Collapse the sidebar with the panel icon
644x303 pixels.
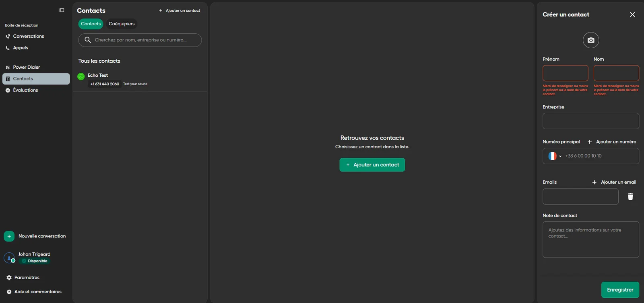pos(62,10)
